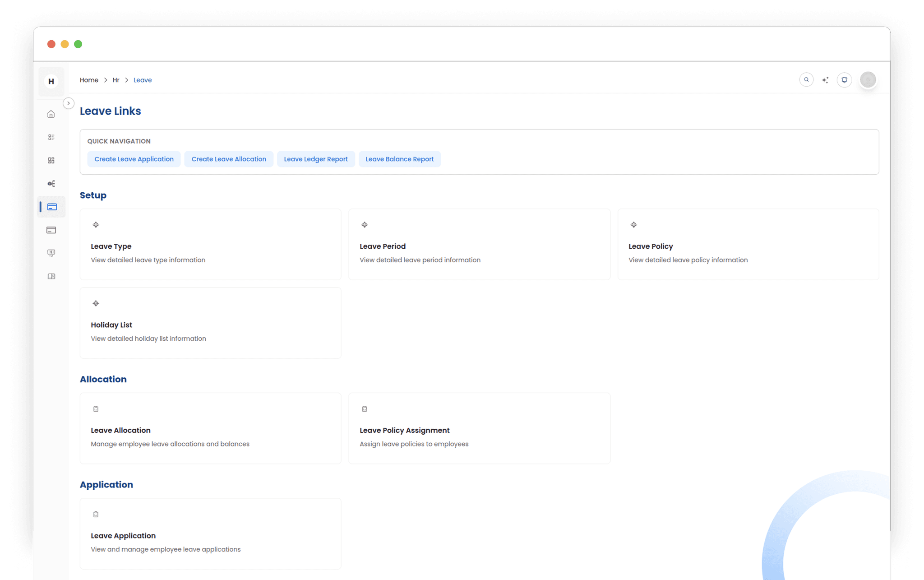924x580 pixels.
Task: Select the salary payout icon in sidebar
Action: 51,252
